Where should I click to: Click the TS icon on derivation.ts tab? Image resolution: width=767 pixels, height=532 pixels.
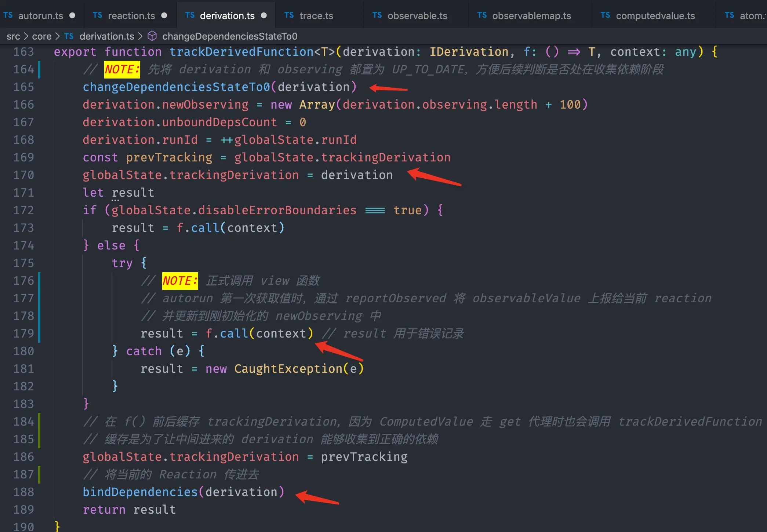(x=190, y=15)
